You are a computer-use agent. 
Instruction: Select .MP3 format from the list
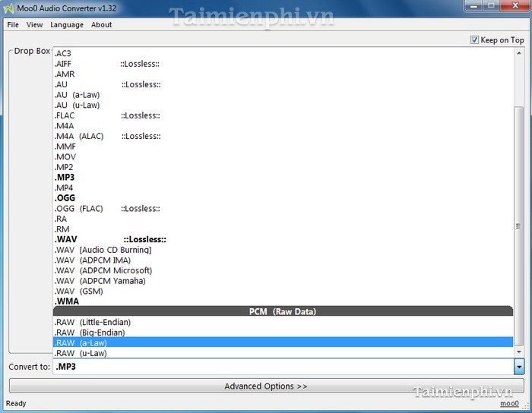(65, 178)
